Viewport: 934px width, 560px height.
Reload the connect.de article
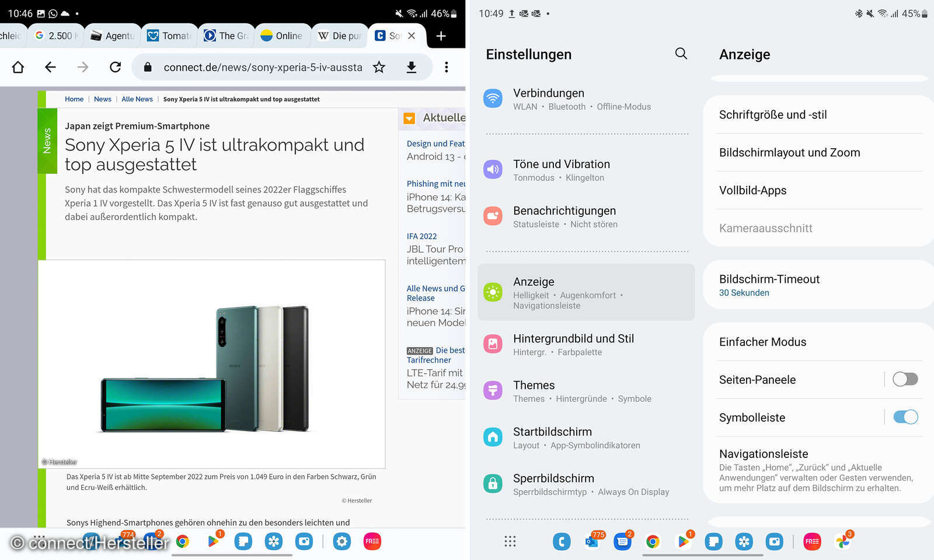[x=115, y=67]
